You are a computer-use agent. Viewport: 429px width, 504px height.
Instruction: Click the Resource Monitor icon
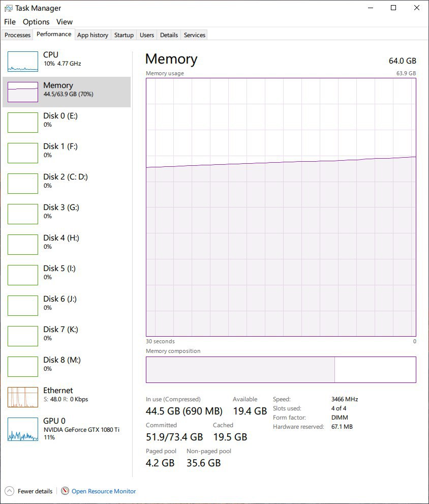coord(65,491)
